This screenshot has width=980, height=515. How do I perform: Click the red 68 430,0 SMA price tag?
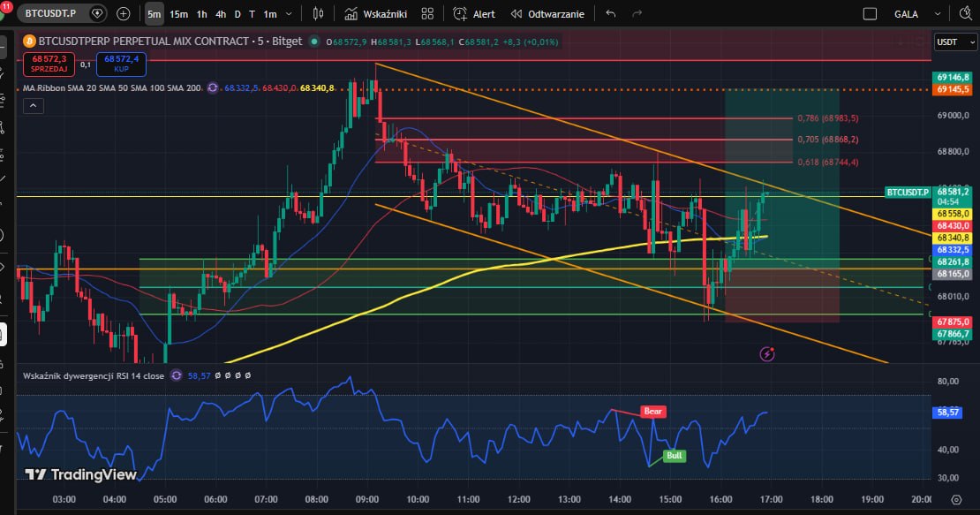click(953, 225)
